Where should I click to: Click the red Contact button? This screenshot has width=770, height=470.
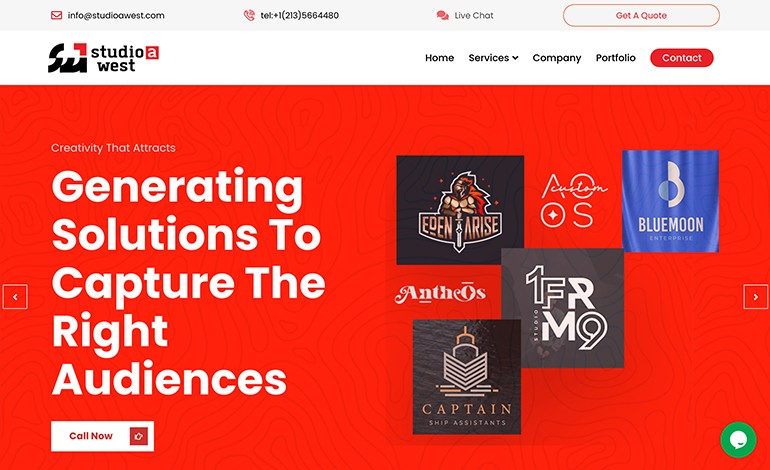[x=682, y=58]
